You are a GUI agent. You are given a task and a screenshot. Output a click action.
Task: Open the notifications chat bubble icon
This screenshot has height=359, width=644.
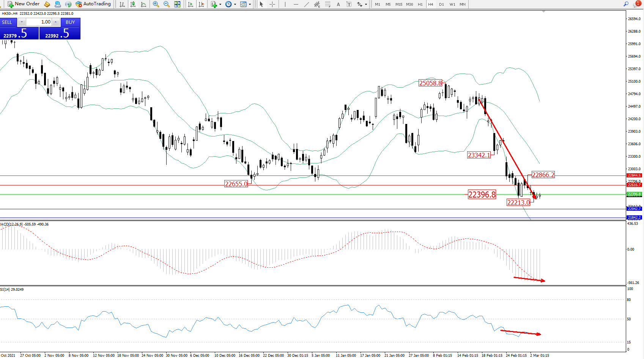(x=636, y=4)
